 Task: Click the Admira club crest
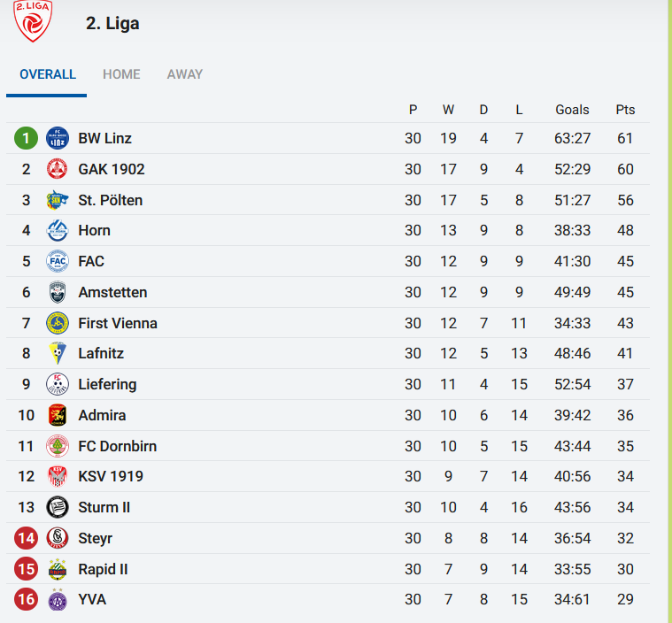[58, 415]
